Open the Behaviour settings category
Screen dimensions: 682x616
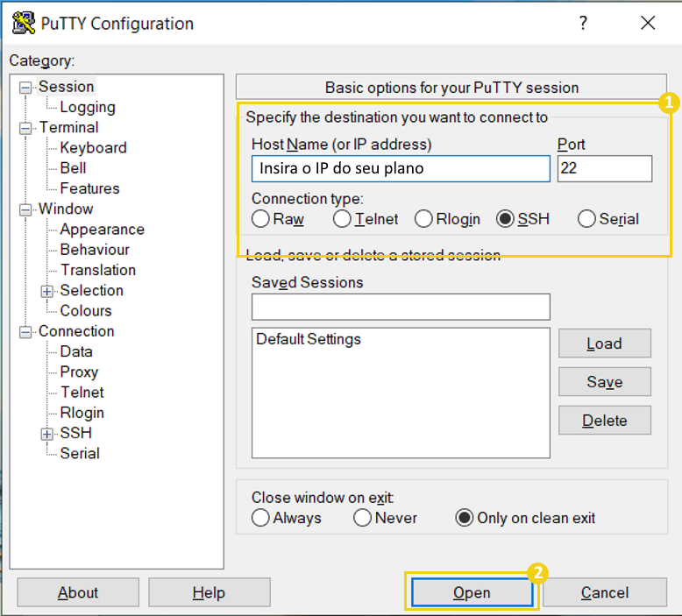95,250
